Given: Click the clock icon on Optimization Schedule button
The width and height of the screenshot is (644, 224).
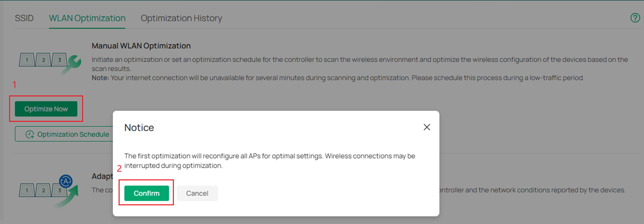Looking at the screenshot, I should [29, 134].
